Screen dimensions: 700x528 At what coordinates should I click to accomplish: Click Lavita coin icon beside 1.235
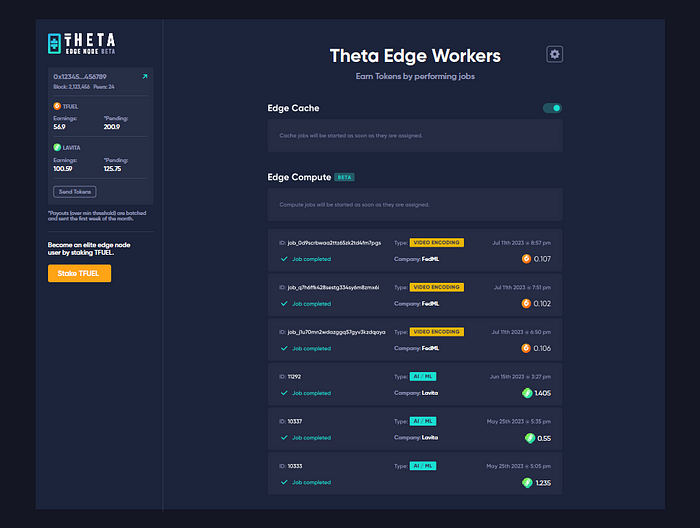pos(527,483)
